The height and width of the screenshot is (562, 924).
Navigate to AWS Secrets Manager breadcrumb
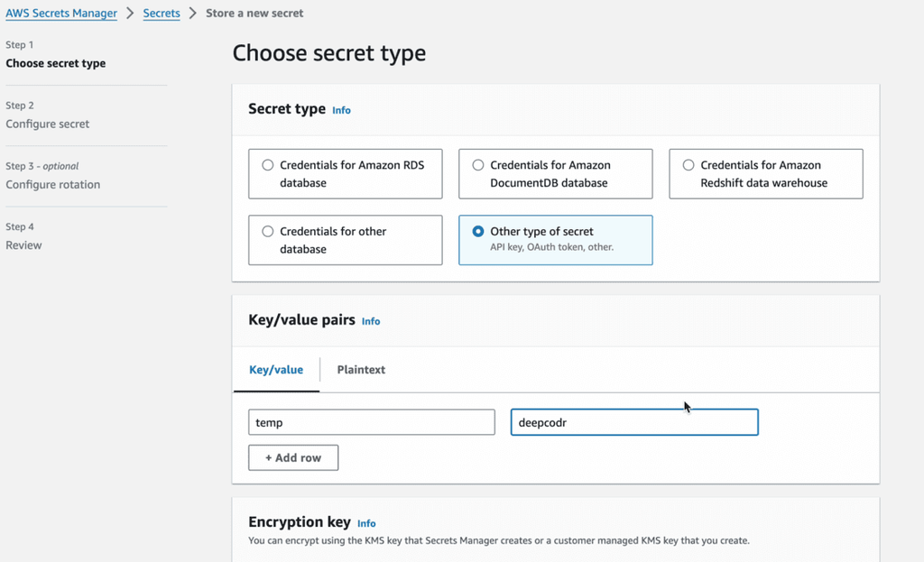[61, 13]
